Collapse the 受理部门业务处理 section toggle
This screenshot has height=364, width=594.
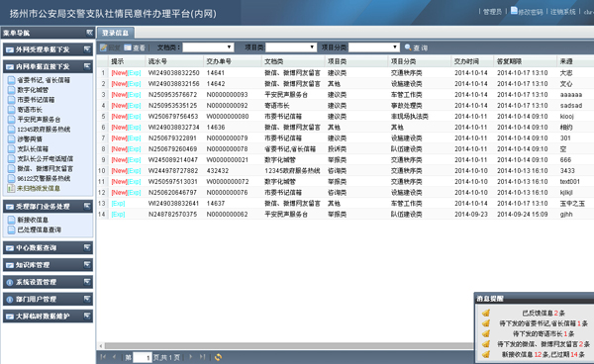point(87,206)
